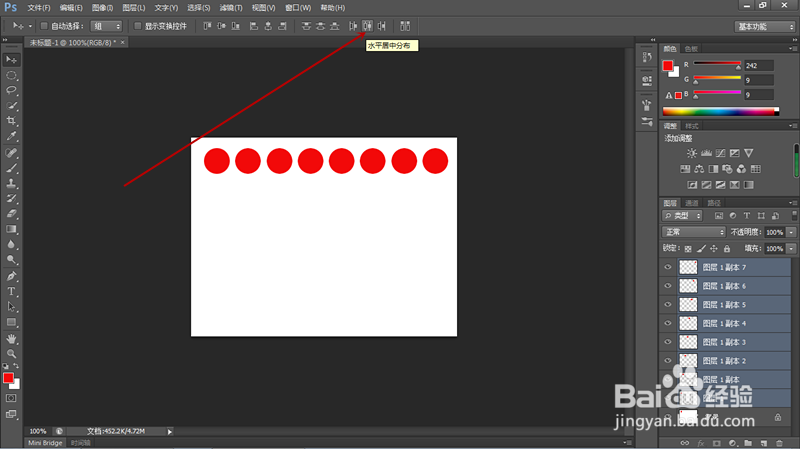Screen dimensions: 800x449
Task: Select the Zoom tool in toolbox
Action: point(11,354)
